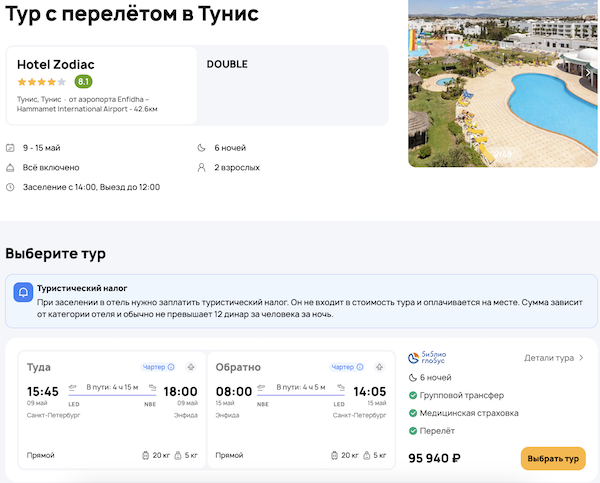600x483 pixels.
Task: Click the tourist tax bell icon
Action: 22,293
